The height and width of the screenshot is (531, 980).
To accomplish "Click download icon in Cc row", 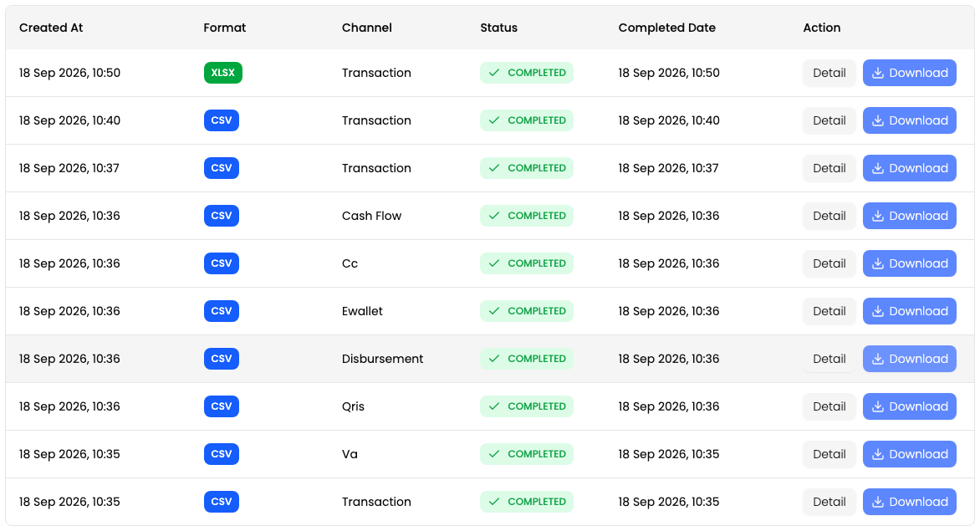I will (877, 263).
